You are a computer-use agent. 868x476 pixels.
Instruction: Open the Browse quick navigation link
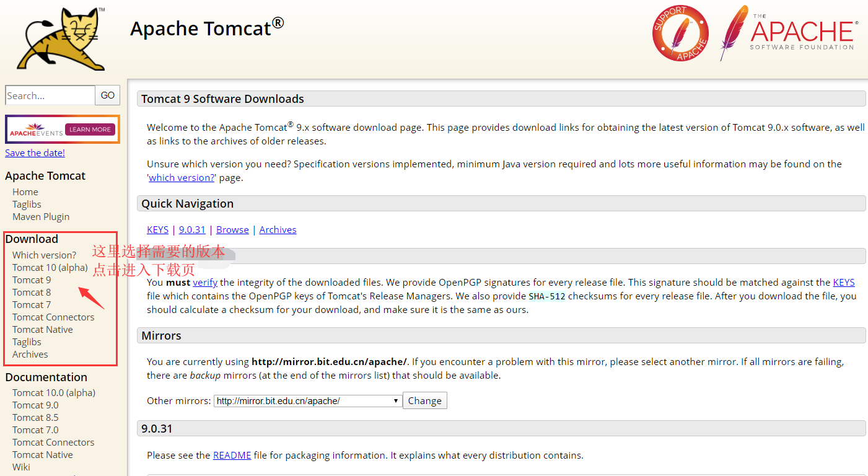pyautogui.click(x=232, y=229)
